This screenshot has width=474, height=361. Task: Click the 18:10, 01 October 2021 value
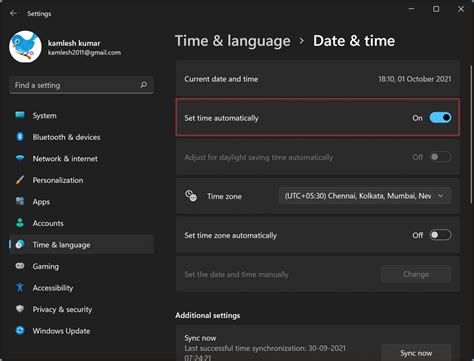click(x=415, y=79)
